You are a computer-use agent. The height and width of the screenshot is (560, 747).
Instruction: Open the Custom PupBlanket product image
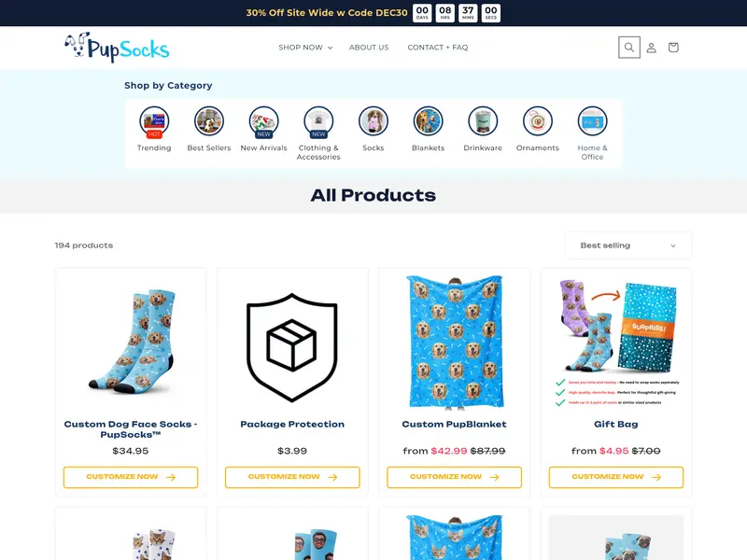click(x=454, y=343)
